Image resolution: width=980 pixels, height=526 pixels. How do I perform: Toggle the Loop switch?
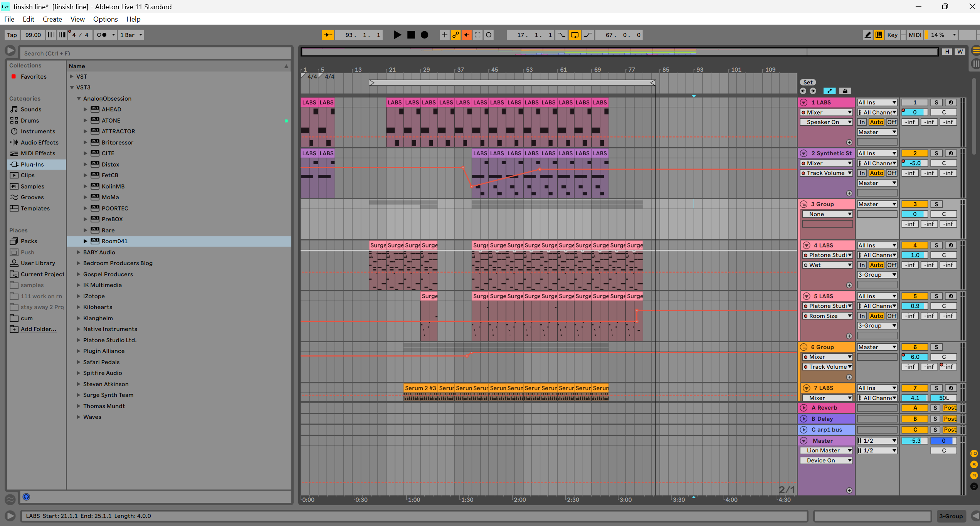[574, 35]
